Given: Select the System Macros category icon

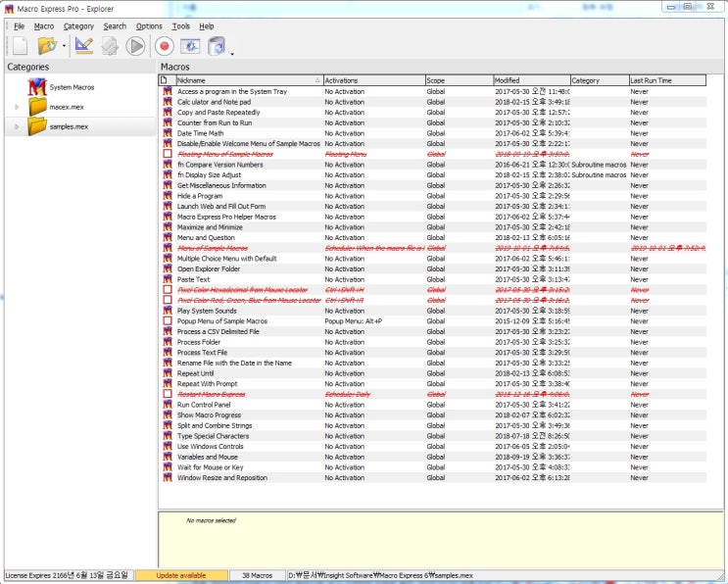Looking at the screenshot, I should (37, 87).
